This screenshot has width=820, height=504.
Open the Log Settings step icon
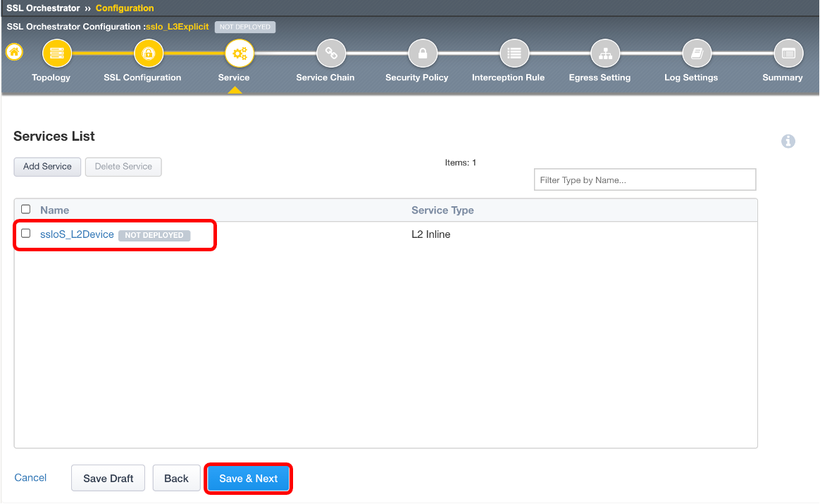pos(697,53)
